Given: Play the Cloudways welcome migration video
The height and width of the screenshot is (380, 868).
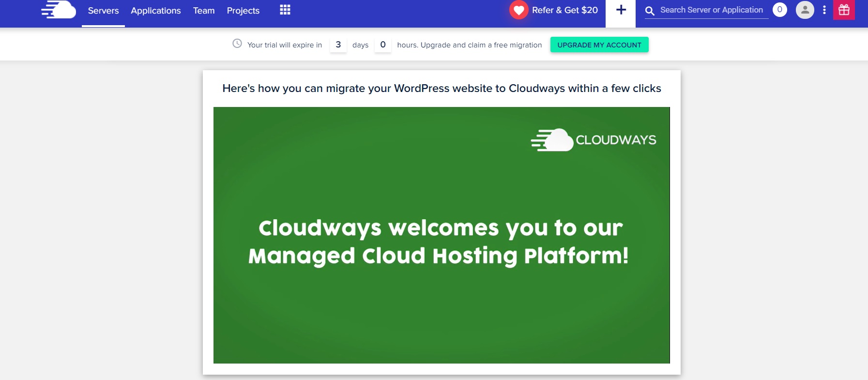Looking at the screenshot, I should [442, 235].
